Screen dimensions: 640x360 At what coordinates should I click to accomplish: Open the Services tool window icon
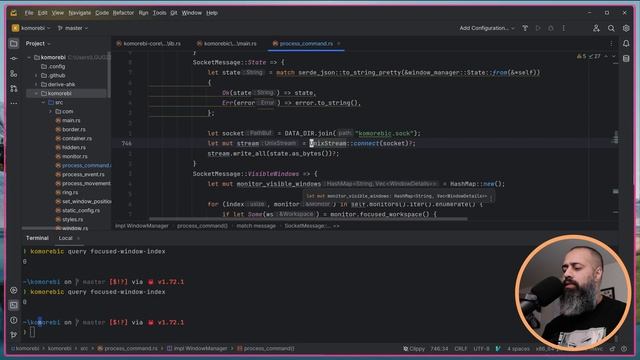click(x=13, y=290)
